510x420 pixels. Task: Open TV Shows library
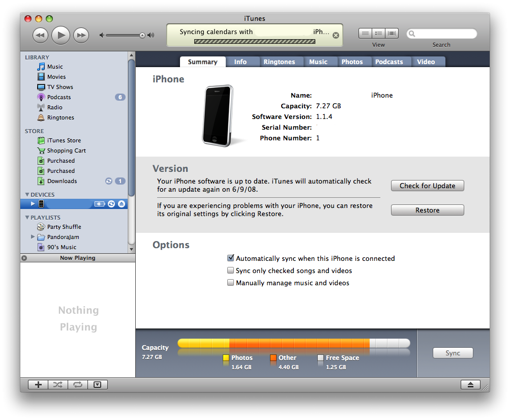(x=60, y=87)
